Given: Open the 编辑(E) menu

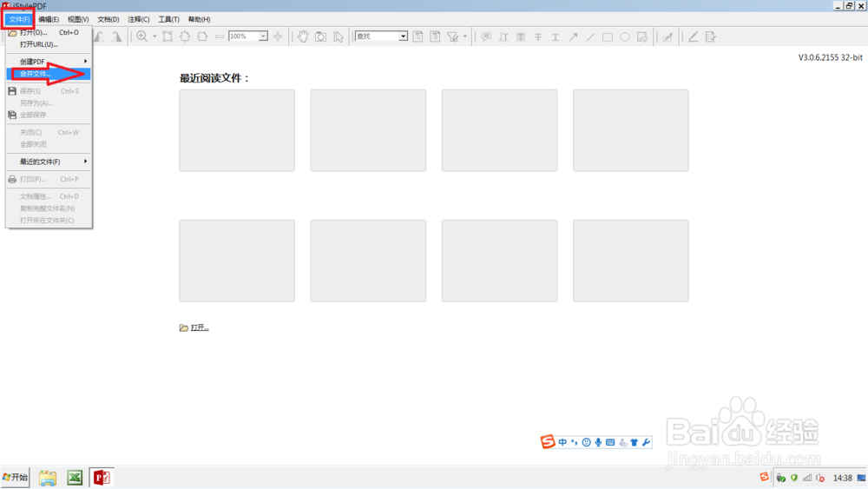Looking at the screenshot, I should point(49,19).
